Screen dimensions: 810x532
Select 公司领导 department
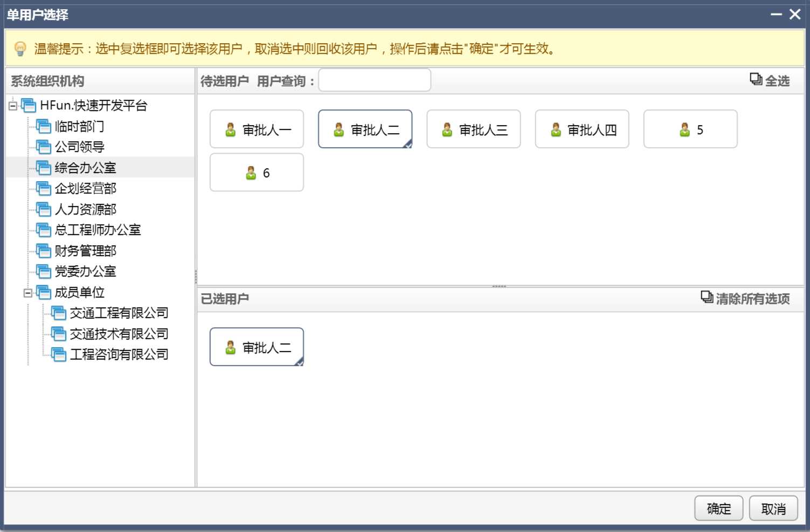(x=79, y=147)
